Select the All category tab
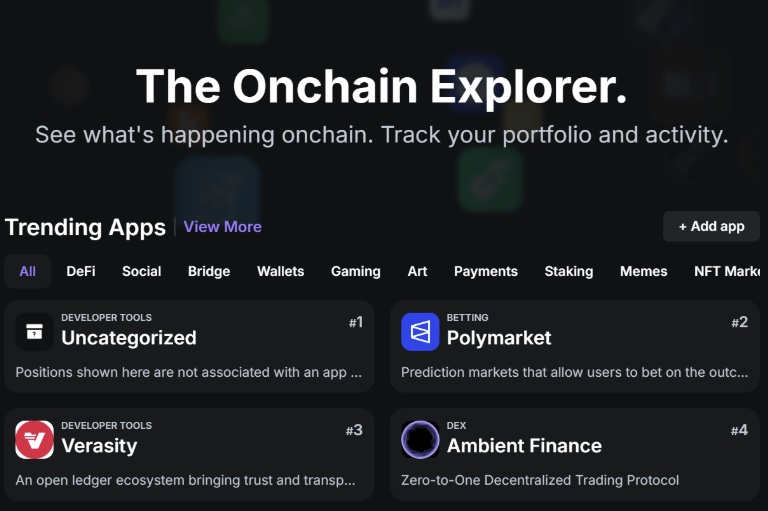Viewport: 768px width, 511px height. pos(27,271)
